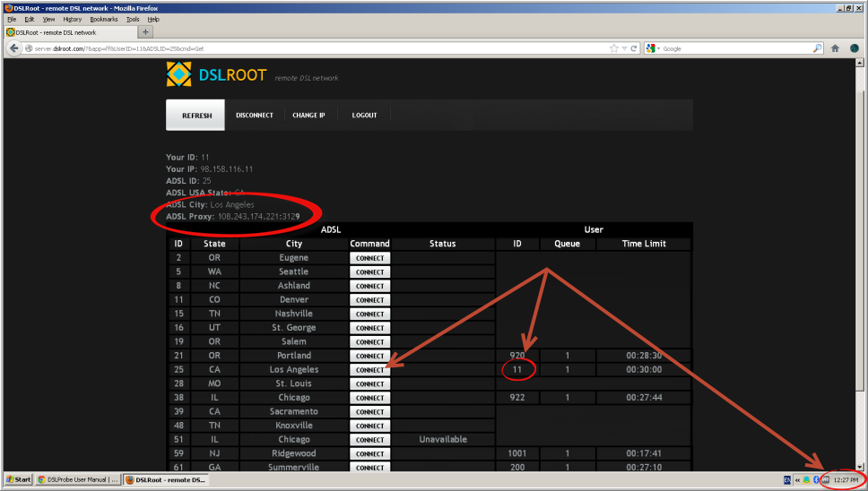Click the page scrollbar down arrow
The height and width of the screenshot is (491, 868).
tap(860, 467)
